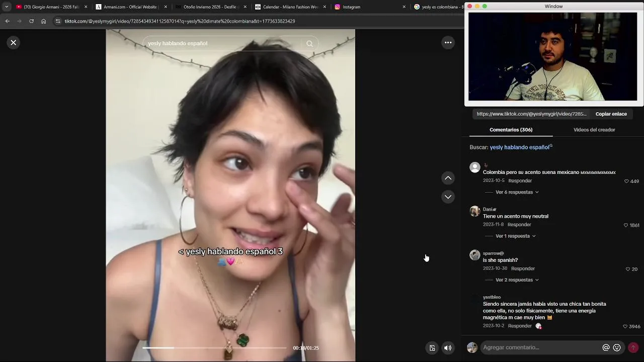Like the comment with 20 likes
Image resolution: width=644 pixels, height=362 pixels.
[627, 269]
